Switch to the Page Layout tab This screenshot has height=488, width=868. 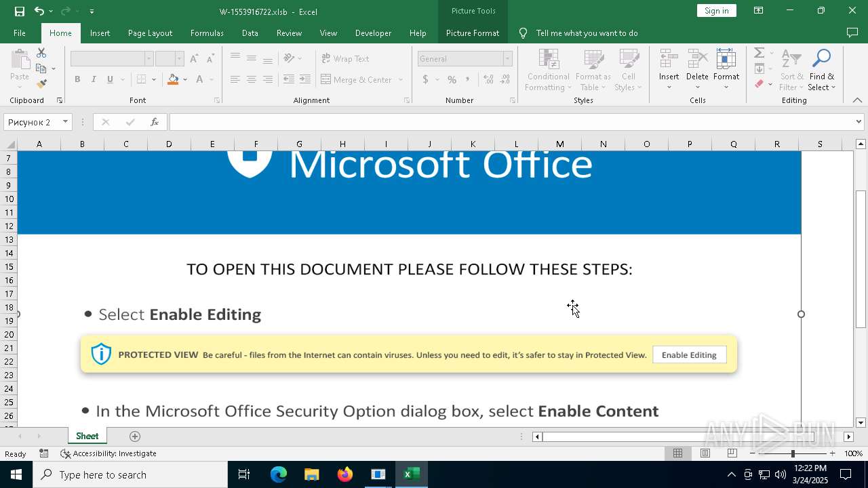point(150,33)
